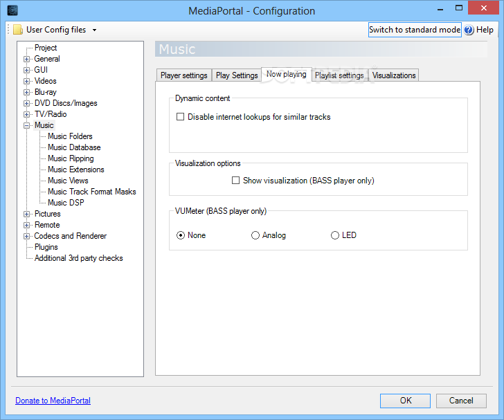This screenshot has height=420, width=504.
Task: Expand the Blu-ray tree node
Action: (x=27, y=92)
